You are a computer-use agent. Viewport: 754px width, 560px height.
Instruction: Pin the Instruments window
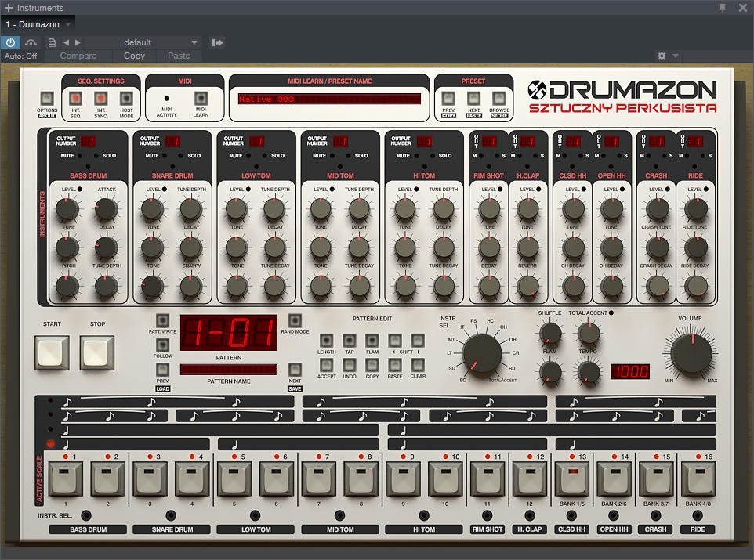click(x=723, y=7)
